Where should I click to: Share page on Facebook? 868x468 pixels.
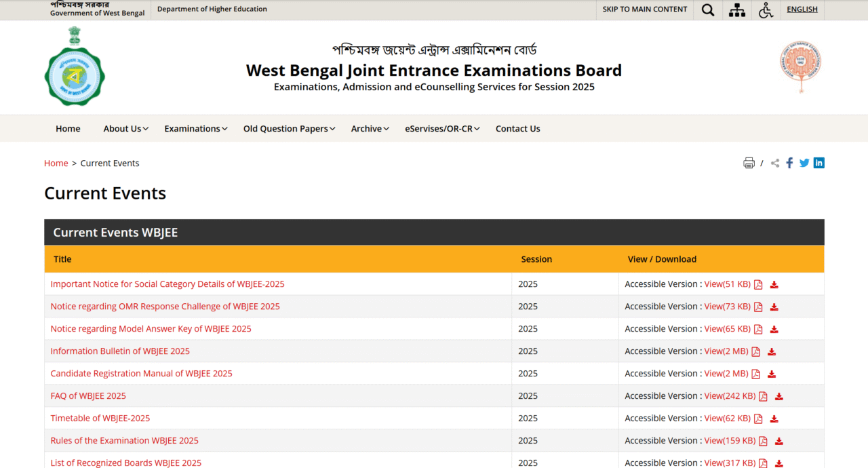(789, 163)
